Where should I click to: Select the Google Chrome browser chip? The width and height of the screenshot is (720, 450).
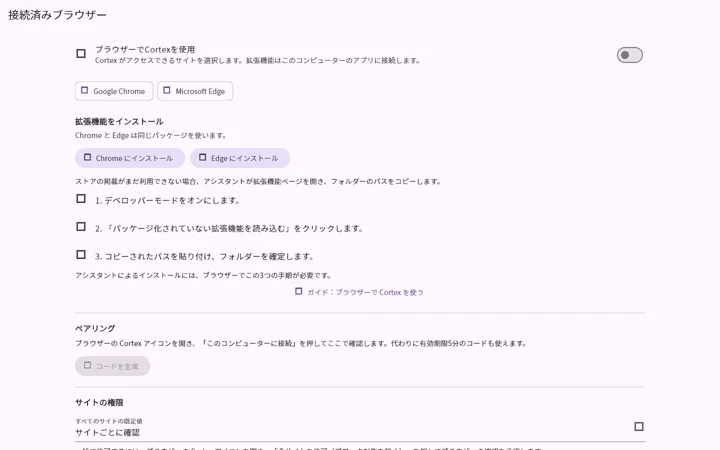point(114,91)
